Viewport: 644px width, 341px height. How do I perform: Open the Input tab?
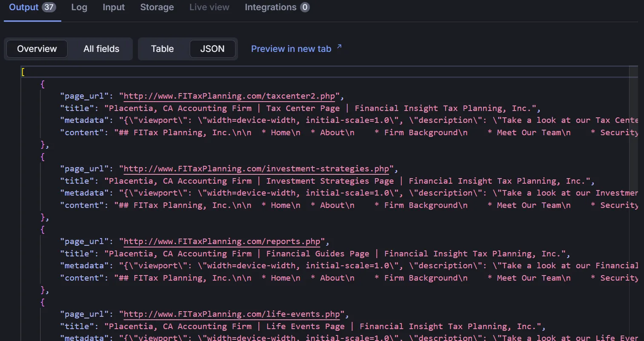coord(114,7)
